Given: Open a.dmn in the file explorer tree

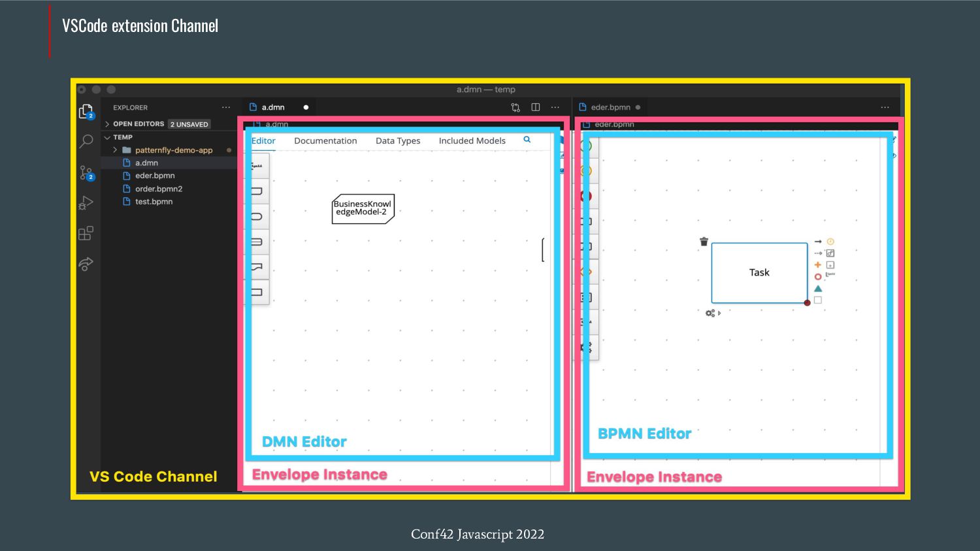Looking at the screenshot, I should 169,163.
